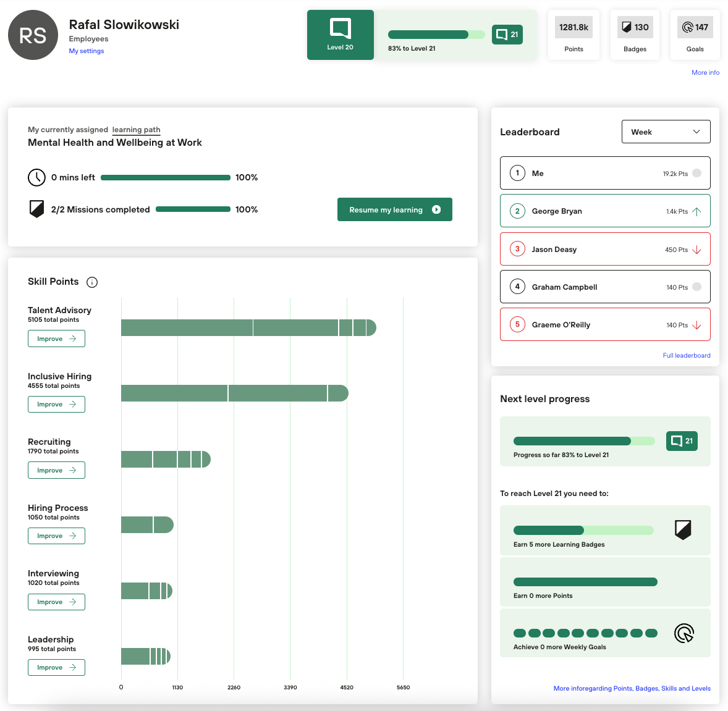Click the RS profile avatar
Screen dimensions: 728x711
(x=33, y=35)
